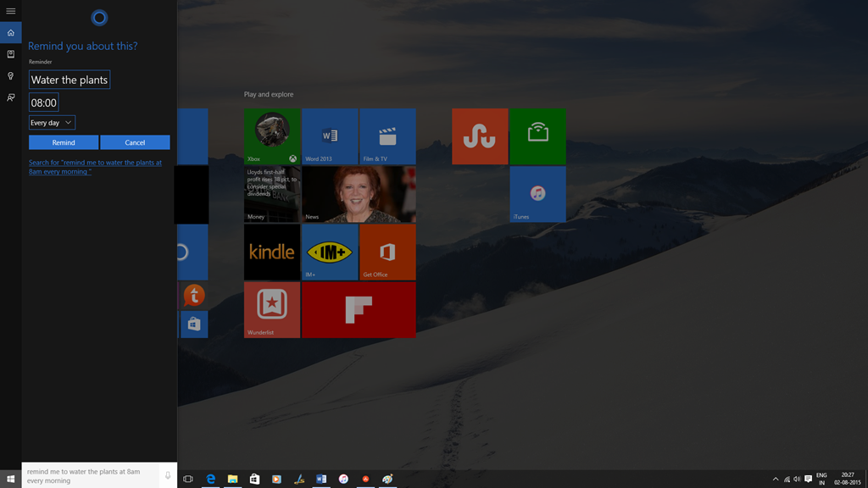Open the Store from the taskbar
Viewport: 868px width, 488px height.
[254, 479]
